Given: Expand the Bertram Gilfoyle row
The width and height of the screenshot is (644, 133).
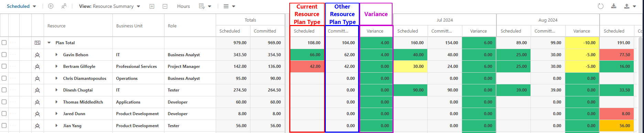Looking at the screenshot, I should 56,66.
